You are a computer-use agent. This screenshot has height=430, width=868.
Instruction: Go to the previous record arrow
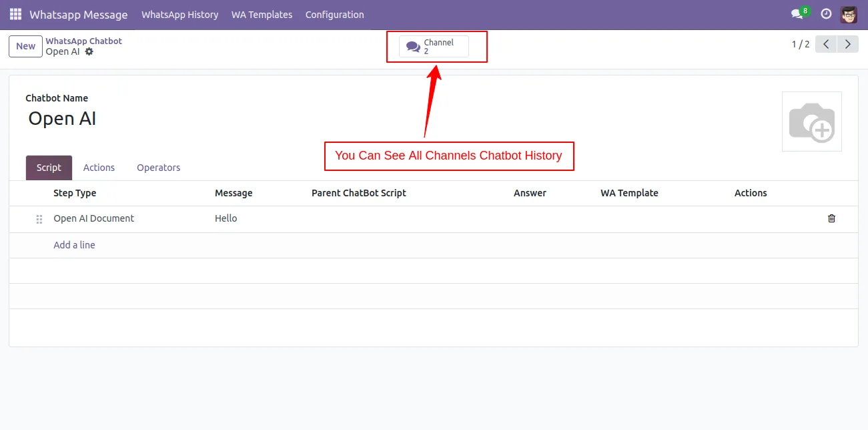tap(826, 44)
